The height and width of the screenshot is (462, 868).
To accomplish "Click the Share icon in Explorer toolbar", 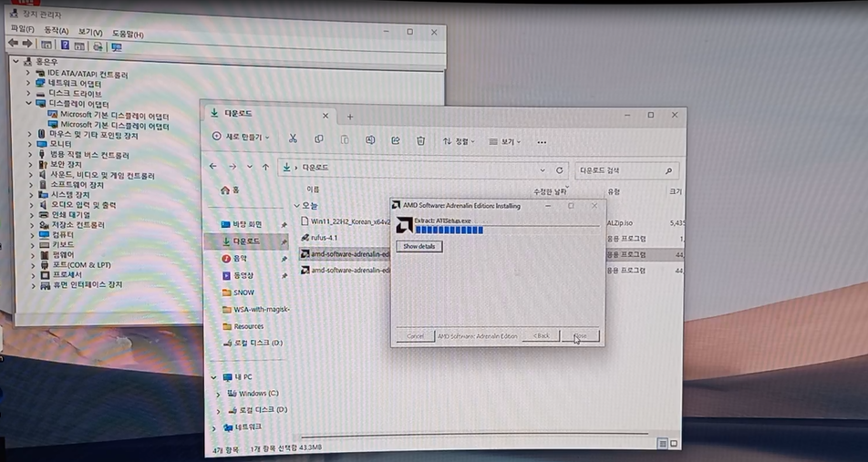I will click(396, 141).
